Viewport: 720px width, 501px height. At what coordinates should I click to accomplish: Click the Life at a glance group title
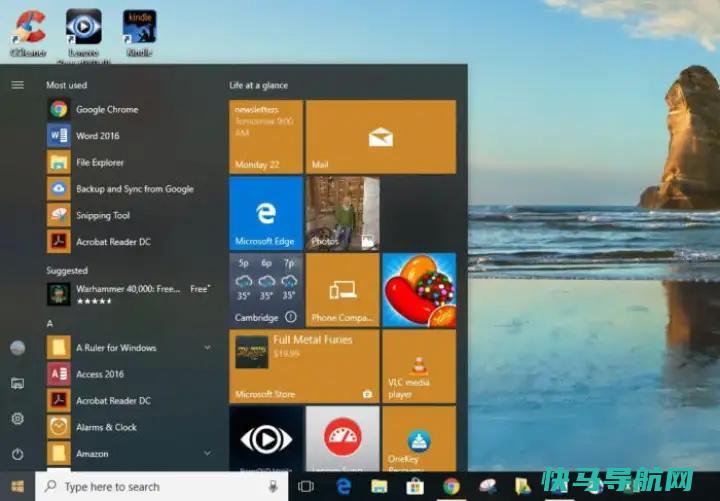click(x=259, y=85)
